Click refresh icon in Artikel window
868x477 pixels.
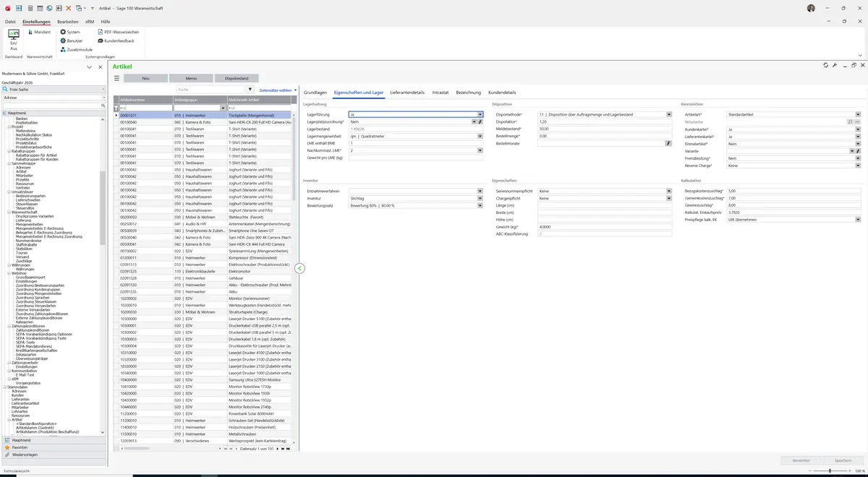pyautogui.click(x=825, y=65)
